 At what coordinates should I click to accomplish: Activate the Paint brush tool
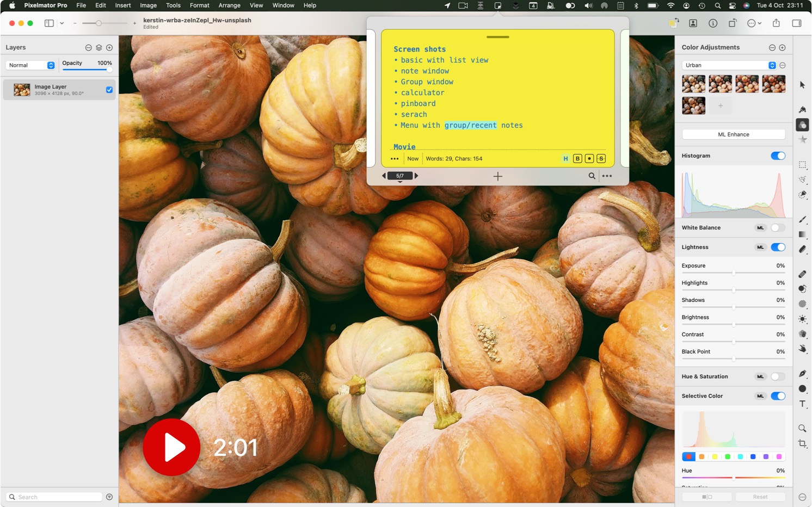click(x=802, y=219)
